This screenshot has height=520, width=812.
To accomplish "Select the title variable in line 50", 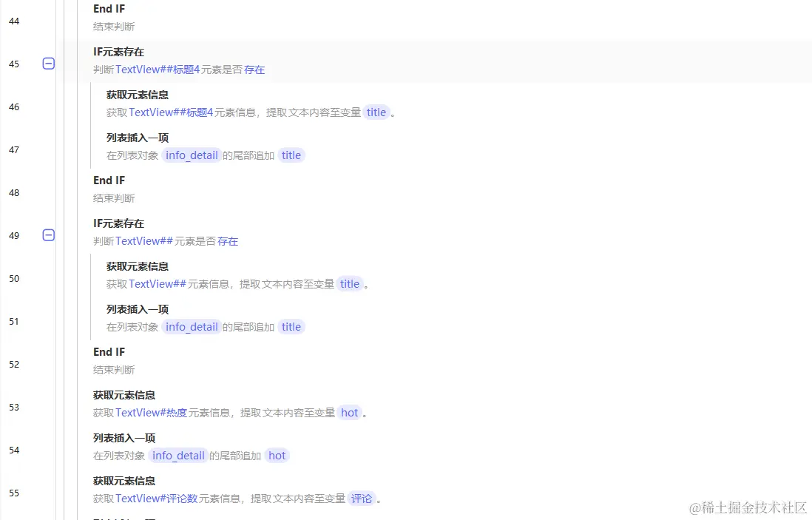I will coord(350,284).
